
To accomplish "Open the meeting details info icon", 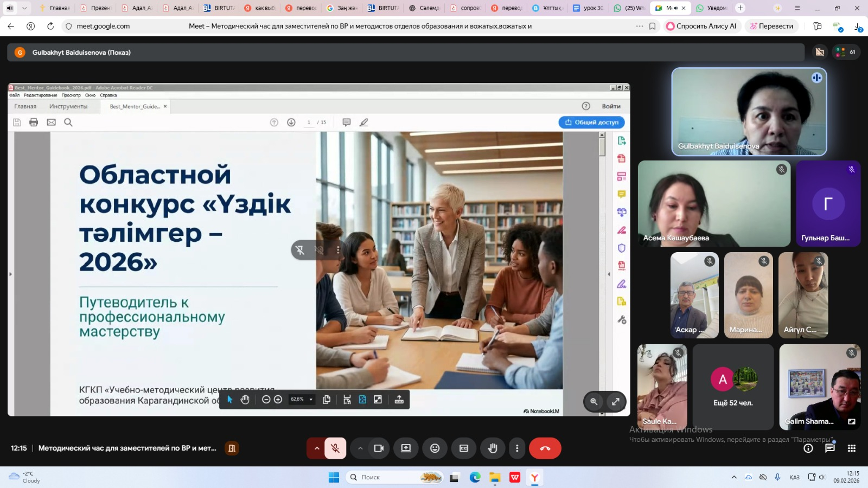I will tap(808, 448).
